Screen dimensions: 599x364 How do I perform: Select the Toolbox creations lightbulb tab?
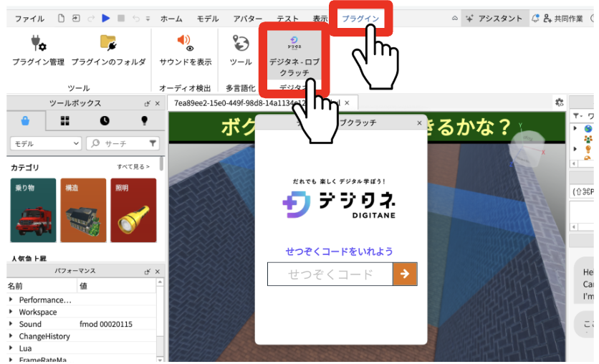(x=145, y=120)
